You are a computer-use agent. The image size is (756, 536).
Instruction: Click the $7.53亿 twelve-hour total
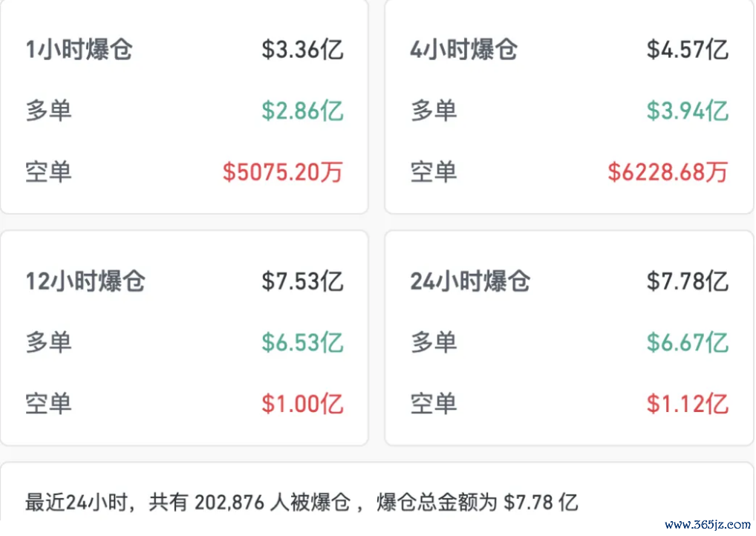(x=302, y=281)
